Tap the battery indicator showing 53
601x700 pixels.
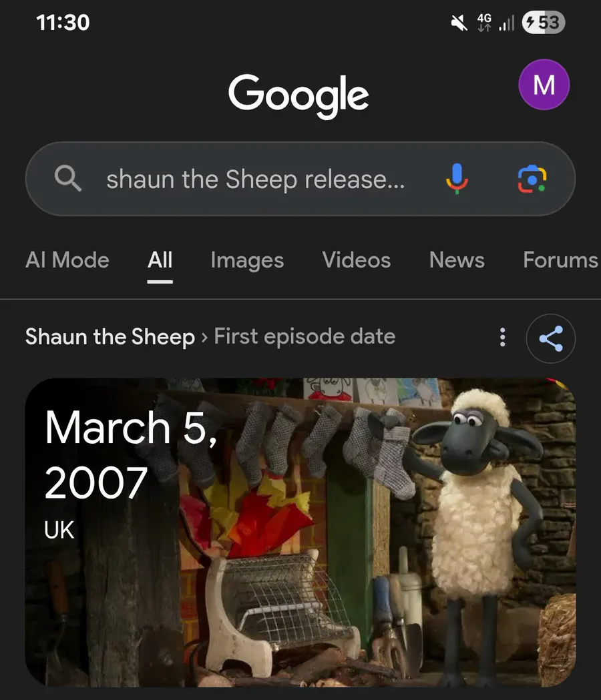pos(544,22)
